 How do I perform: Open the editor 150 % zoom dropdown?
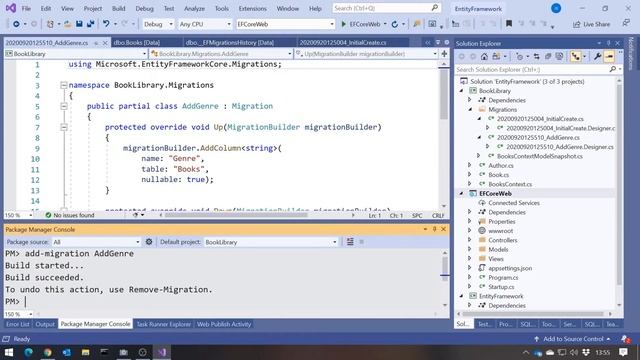click(18, 215)
